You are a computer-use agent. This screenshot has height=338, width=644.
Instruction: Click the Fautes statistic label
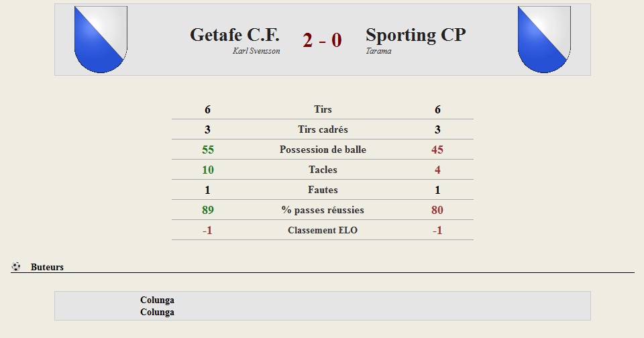[x=323, y=190]
